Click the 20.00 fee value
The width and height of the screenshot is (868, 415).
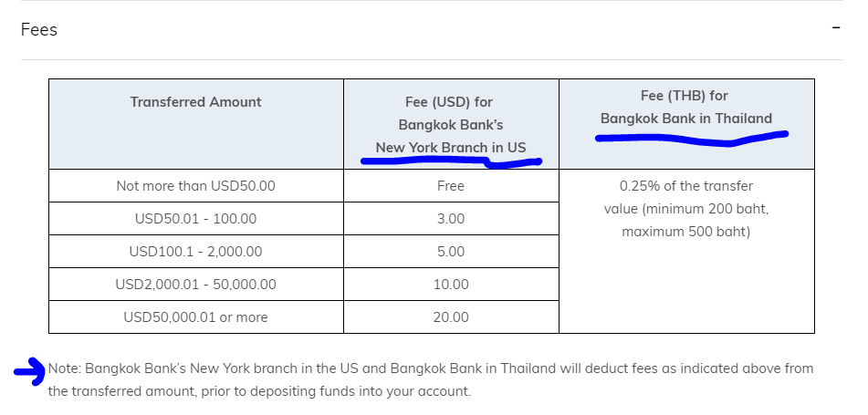point(451,317)
